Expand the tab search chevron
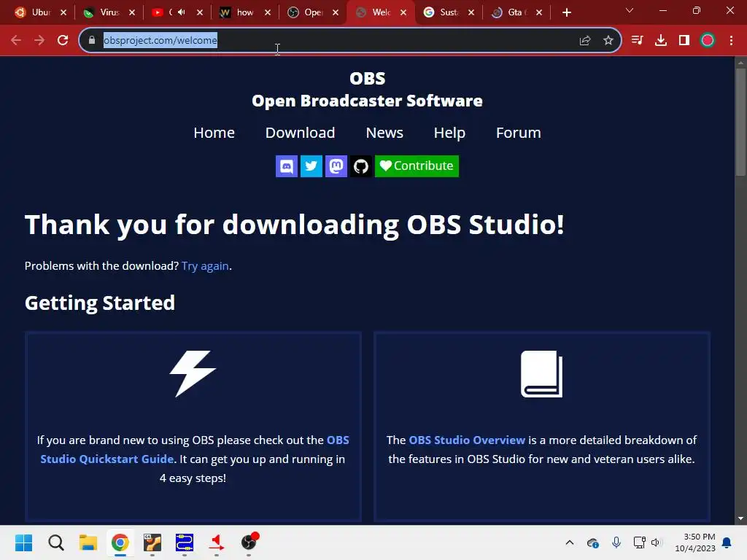 click(630, 10)
